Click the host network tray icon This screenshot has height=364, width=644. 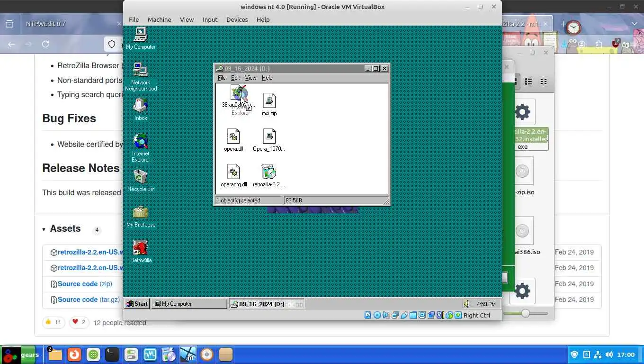(597, 355)
